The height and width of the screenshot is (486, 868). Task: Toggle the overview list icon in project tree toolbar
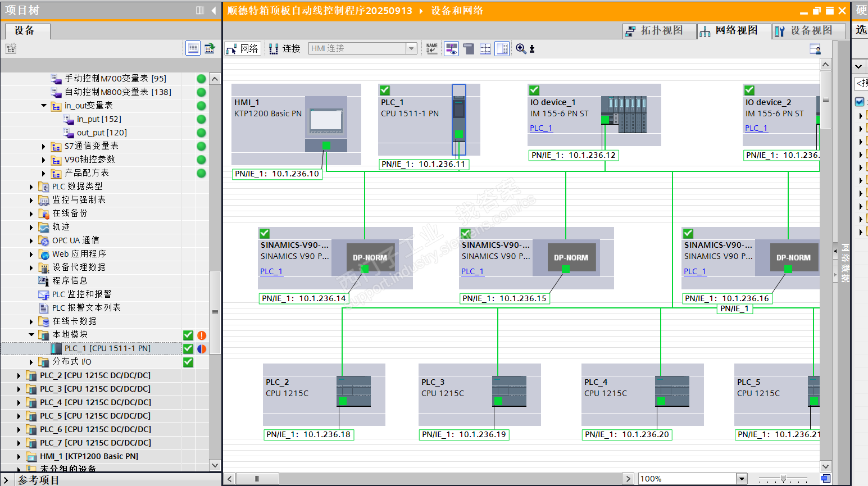193,48
